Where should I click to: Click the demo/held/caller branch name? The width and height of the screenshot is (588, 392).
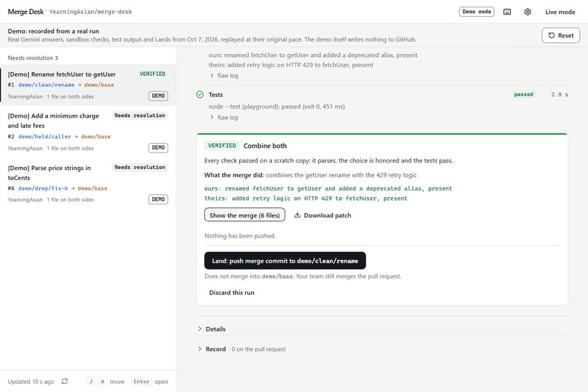pyautogui.click(x=45, y=137)
